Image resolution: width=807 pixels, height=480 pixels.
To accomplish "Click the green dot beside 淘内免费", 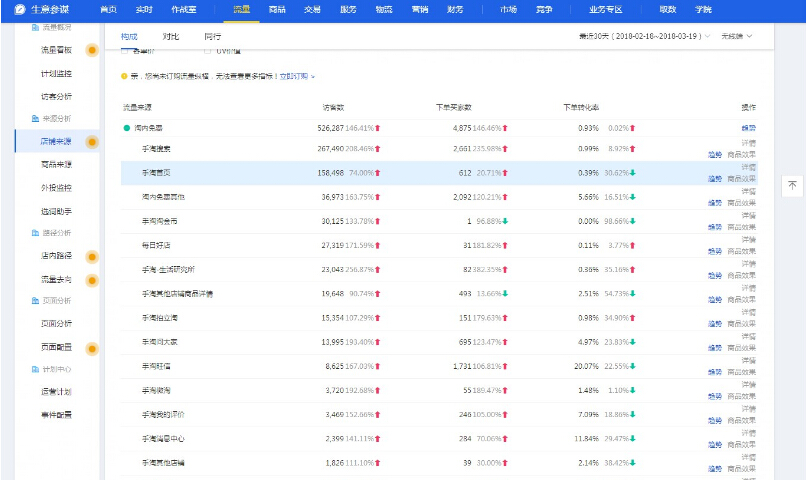I will click(127, 128).
